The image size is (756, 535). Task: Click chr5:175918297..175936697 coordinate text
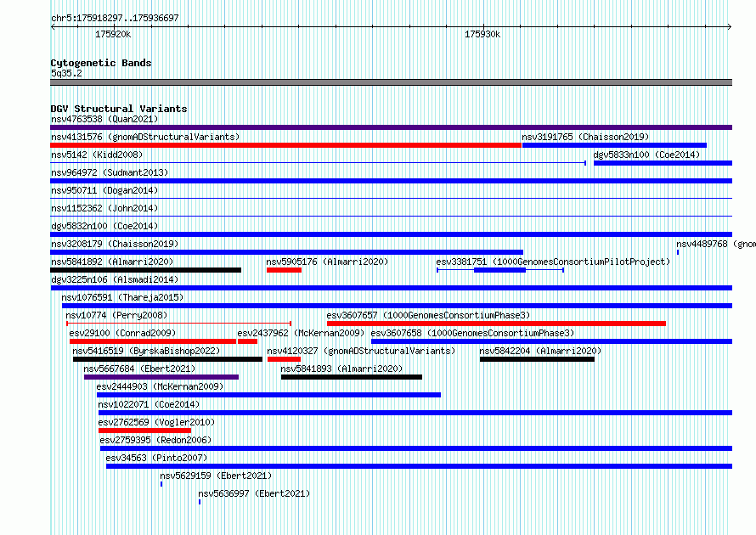coord(115,18)
